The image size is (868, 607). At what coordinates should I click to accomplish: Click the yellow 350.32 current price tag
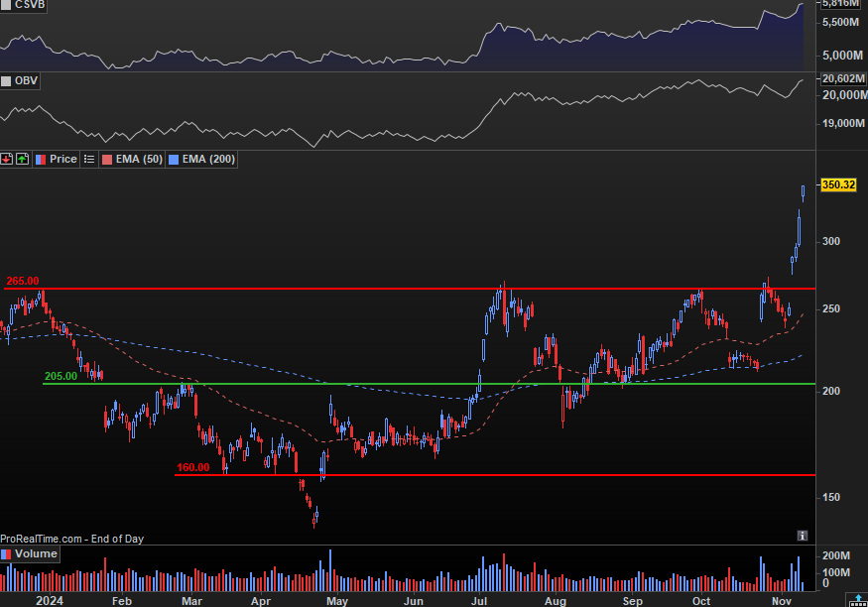point(838,184)
